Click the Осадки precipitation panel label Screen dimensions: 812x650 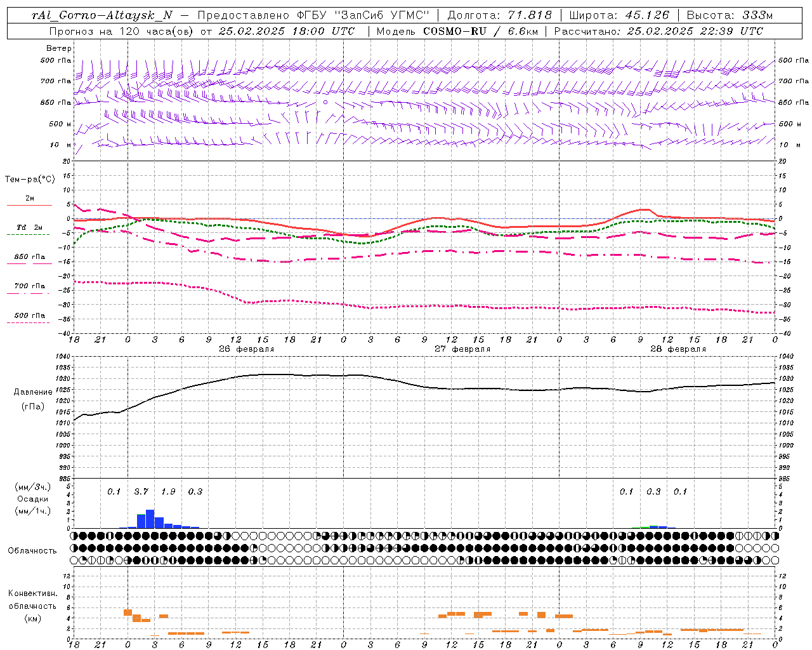point(33,499)
